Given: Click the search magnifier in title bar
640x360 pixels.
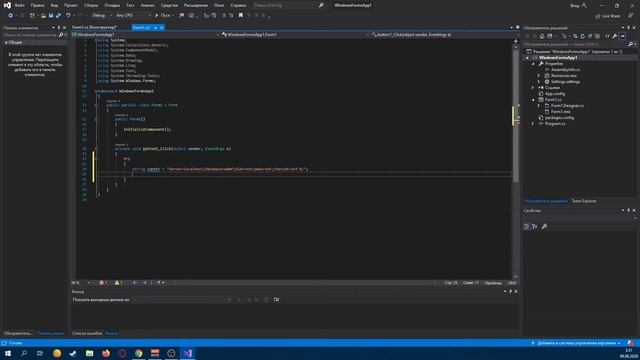Looking at the screenshot, I should pyautogui.click(x=321, y=5).
